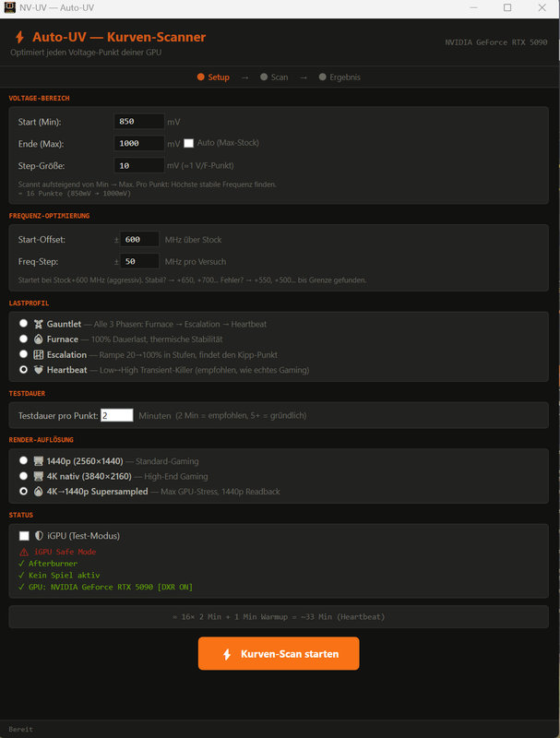Choose the 1440p (2560×1440) resolution radio
This screenshot has height=738, width=560.
click(23, 460)
